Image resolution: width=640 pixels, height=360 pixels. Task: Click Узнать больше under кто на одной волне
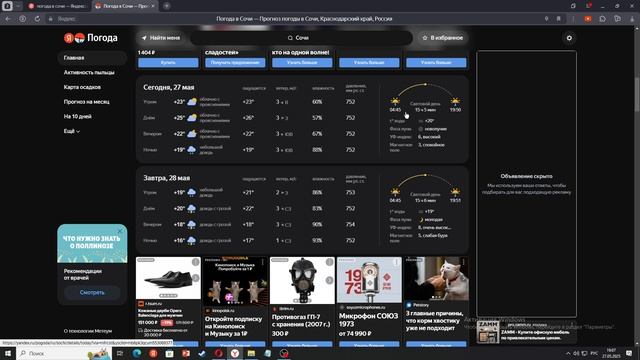[x=302, y=62]
